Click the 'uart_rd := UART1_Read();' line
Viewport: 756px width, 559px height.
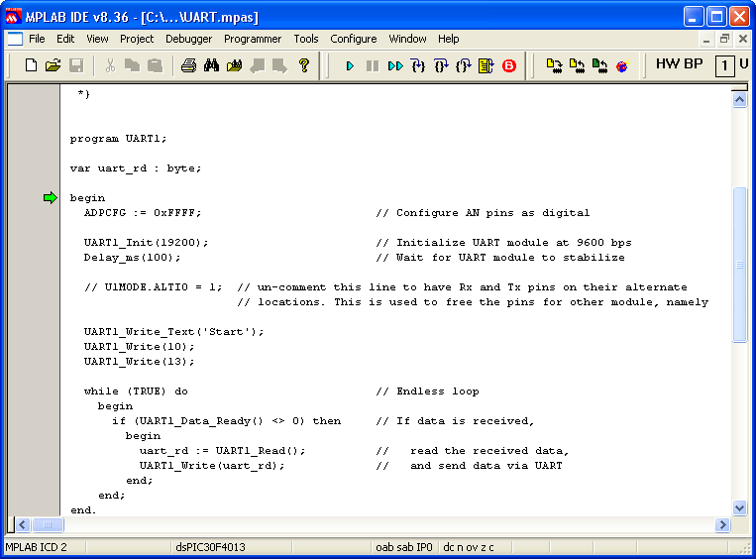point(222,451)
